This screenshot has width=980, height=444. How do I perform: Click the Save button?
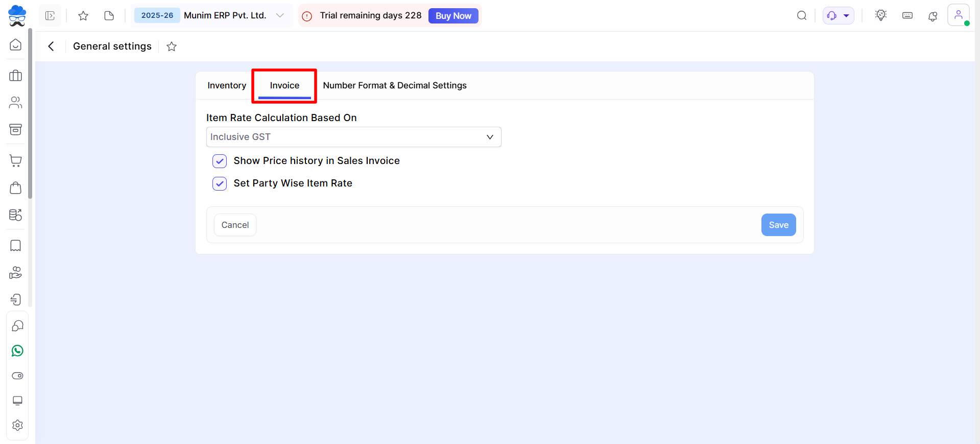pyautogui.click(x=778, y=225)
